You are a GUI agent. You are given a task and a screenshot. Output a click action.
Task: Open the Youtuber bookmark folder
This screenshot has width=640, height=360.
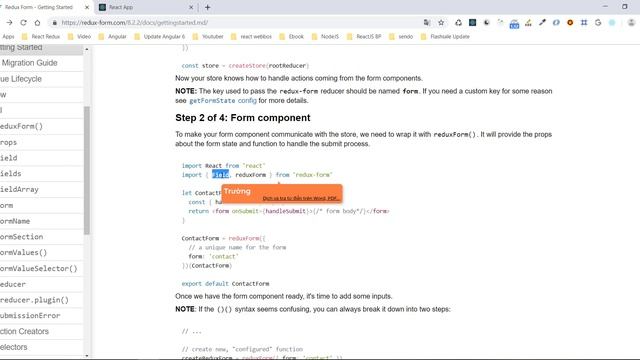208,37
